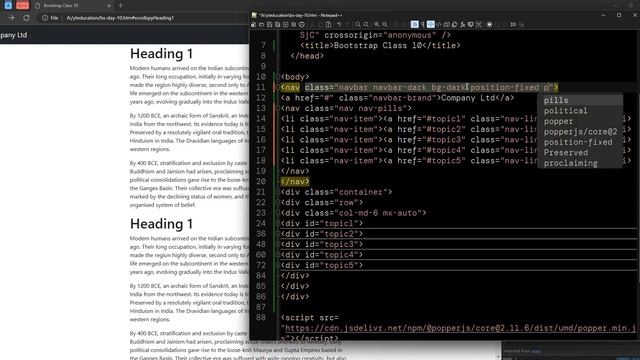This screenshot has width=640, height=360.
Task: Collapse the fold marker on line 10 body
Action: pos(278,77)
